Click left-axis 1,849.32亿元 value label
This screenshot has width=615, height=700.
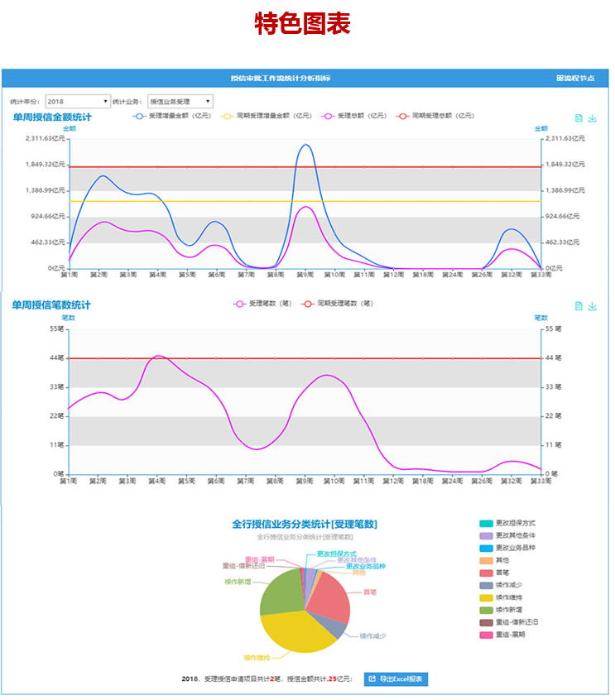(45, 165)
